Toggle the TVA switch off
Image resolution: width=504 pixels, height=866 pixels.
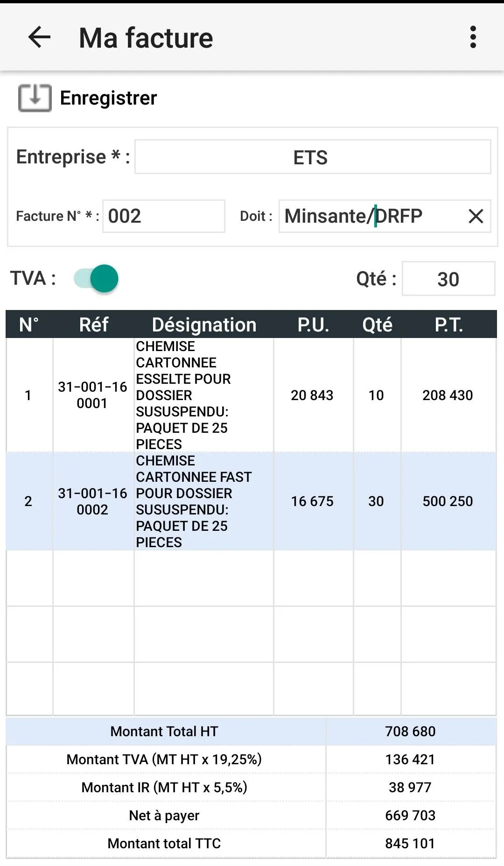tap(97, 279)
